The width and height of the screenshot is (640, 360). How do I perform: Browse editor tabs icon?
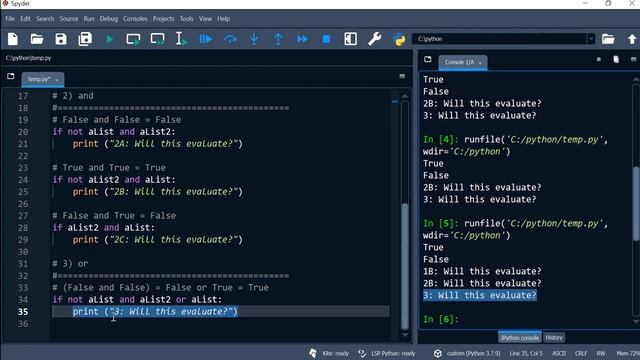coord(11,76)
